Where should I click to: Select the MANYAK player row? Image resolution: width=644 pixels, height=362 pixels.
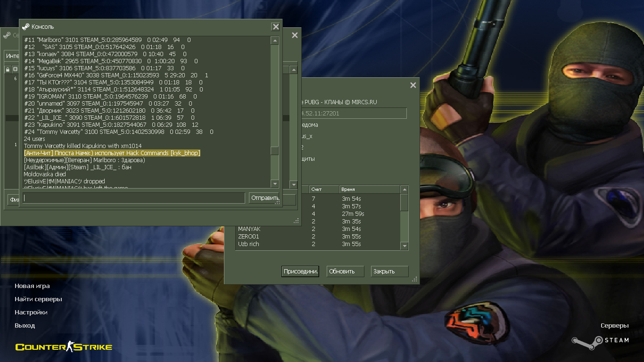point(318,229)
